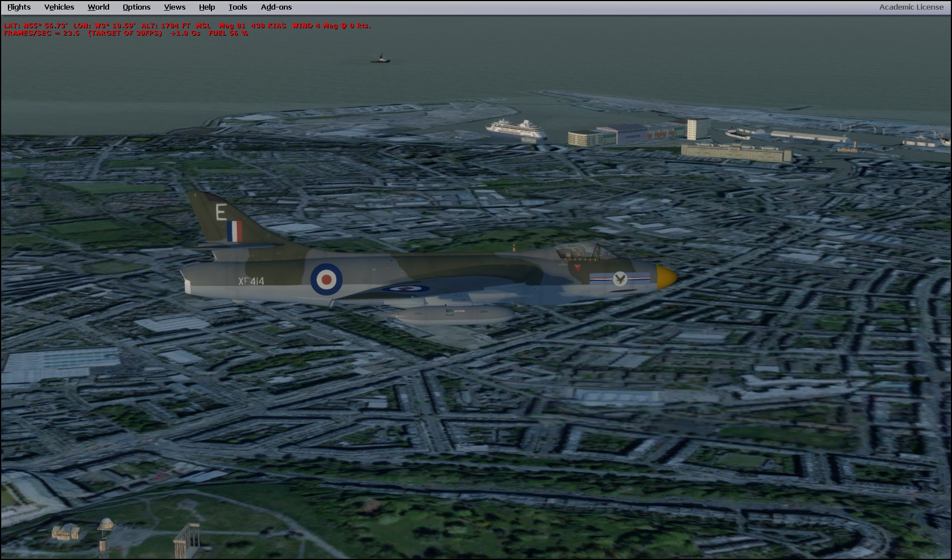Click the 'FRAMES/SEC = 23.5' readout

click(x=41, y=33)
